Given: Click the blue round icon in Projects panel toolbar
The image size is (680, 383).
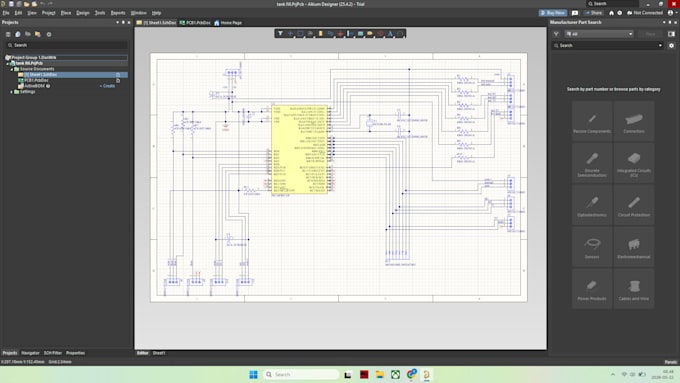Looking at the screenshot, I should [x=18, y=34].
